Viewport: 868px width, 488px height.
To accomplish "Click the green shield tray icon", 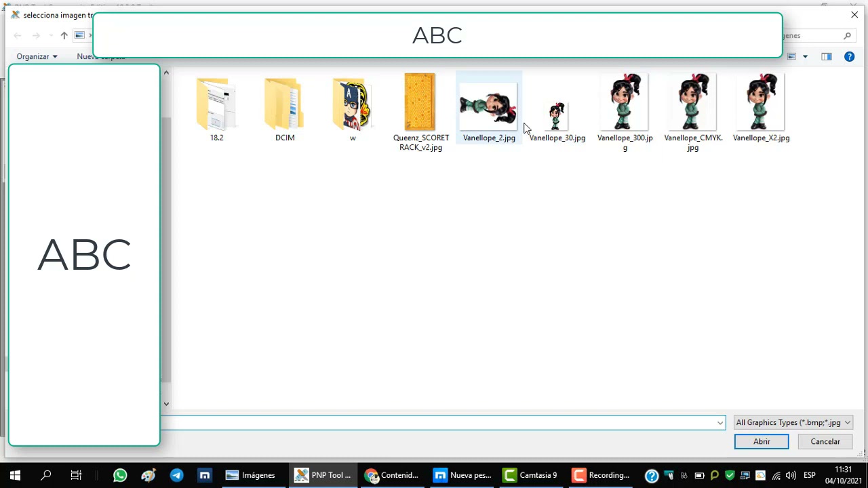I will 730,475.
